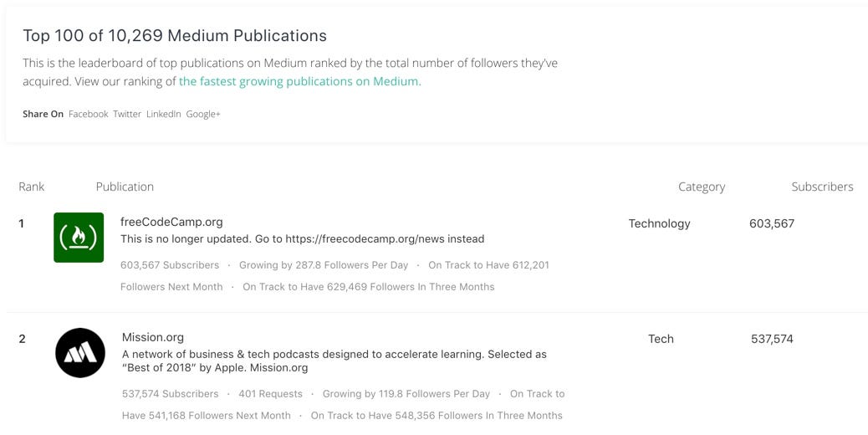Image resolution: width=868 pixels, height=435 pixels.
Task: Share on Facebook
Action: coord(89,114)
